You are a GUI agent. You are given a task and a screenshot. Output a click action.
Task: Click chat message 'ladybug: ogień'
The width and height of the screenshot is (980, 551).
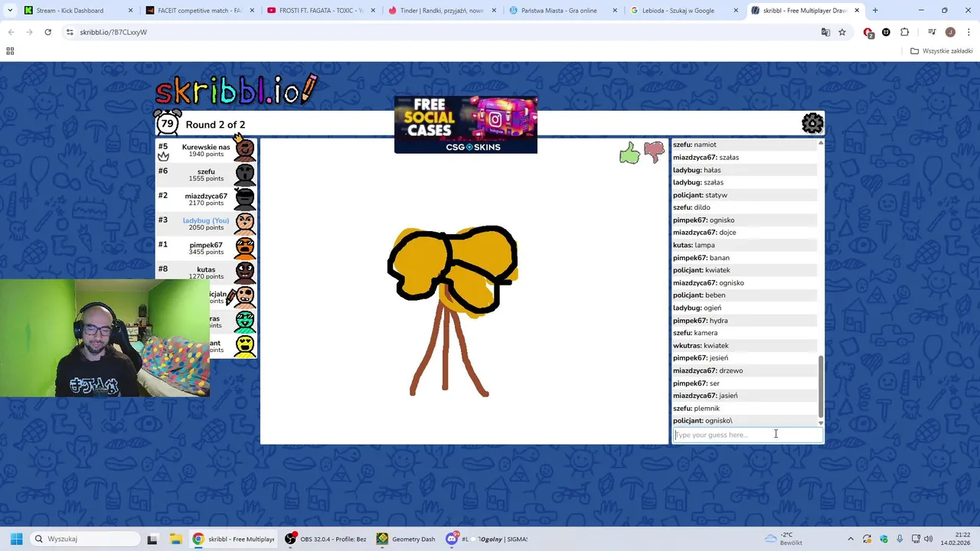pos(697,308)
